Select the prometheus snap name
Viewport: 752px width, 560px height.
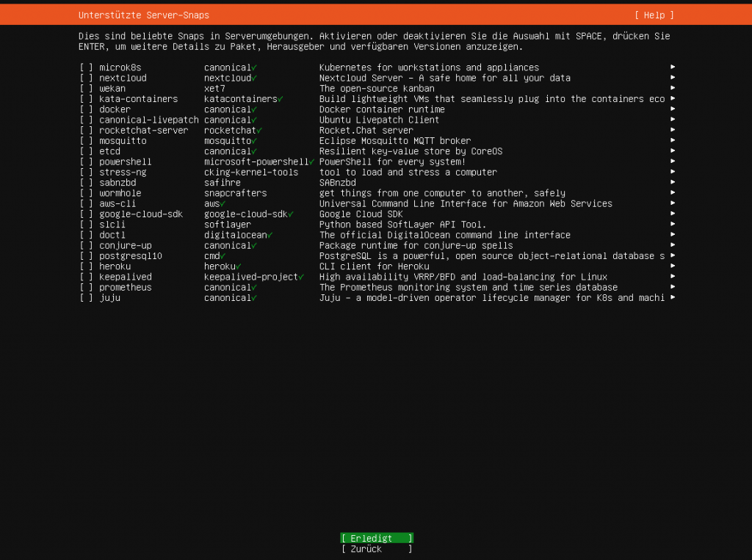click(126, 288)
